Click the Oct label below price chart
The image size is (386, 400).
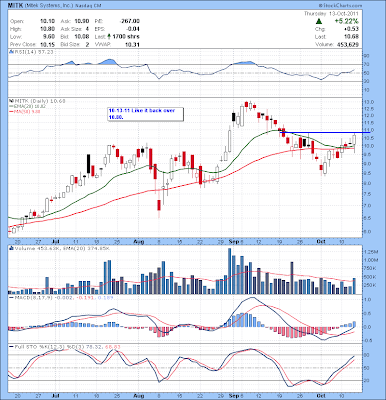(321, 241)
